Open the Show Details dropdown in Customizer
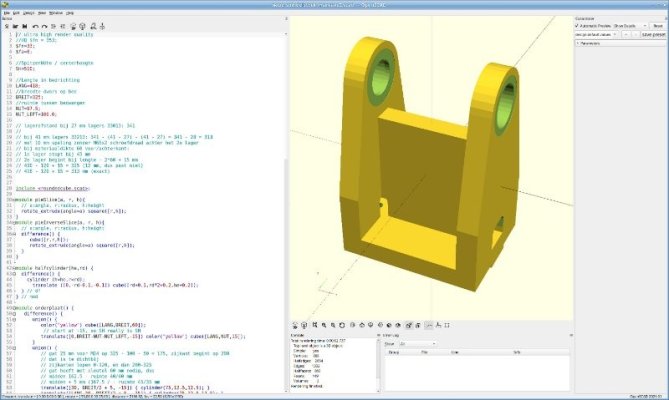The height and width of the screenshot is (400, 669). coord(630,26)
